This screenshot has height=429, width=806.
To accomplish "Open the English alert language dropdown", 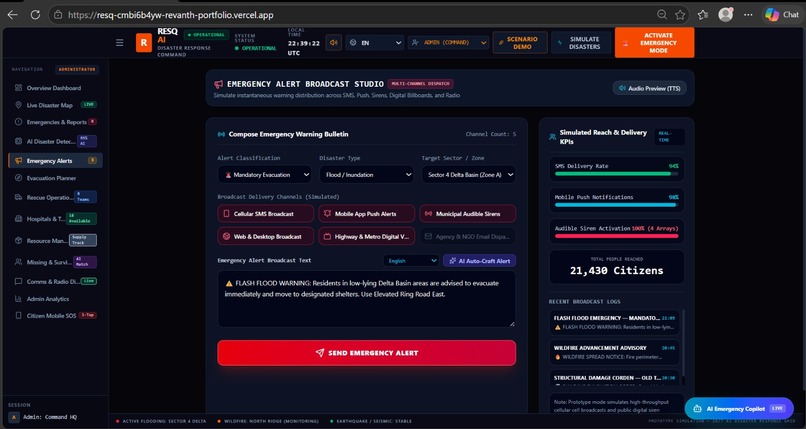I will [x=411, y=261].
